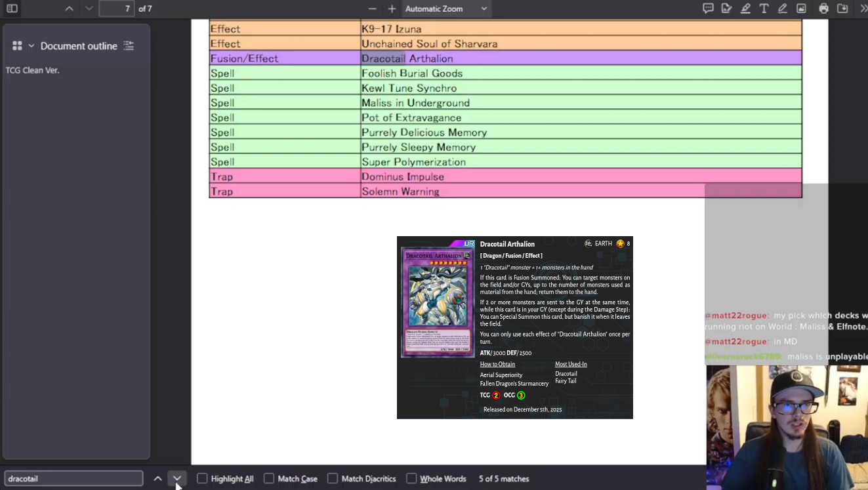Click the '5 of 5 matches' status text
868x490 pixels.
[504, 479]
